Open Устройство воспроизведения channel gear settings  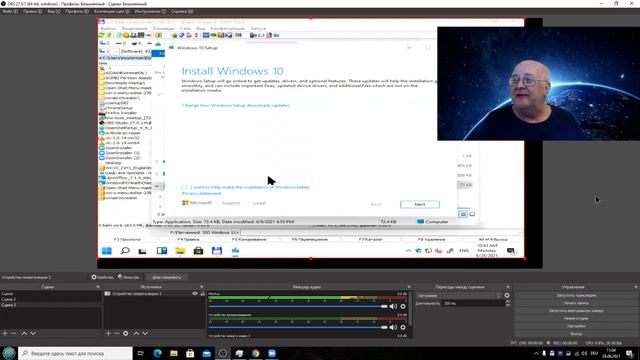403,327
